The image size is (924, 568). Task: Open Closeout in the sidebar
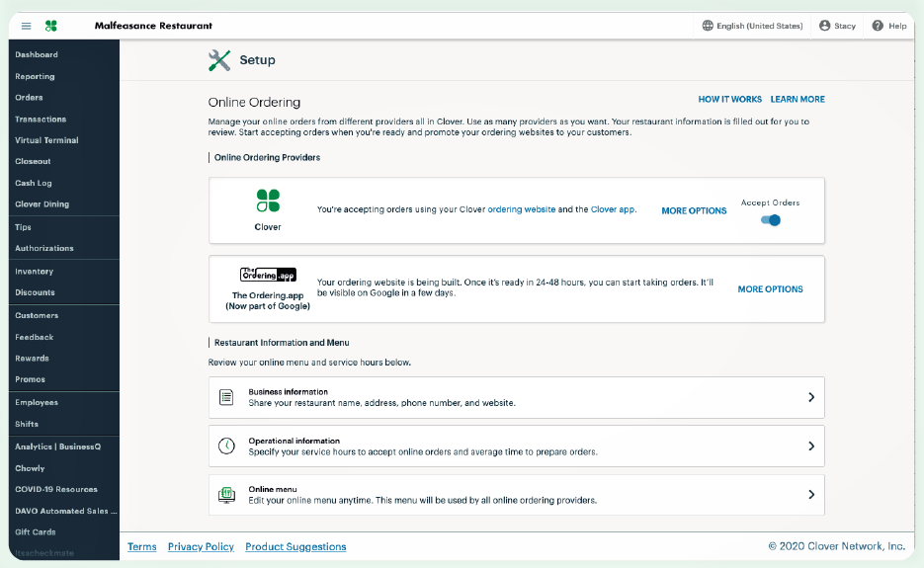click(33, 161)
